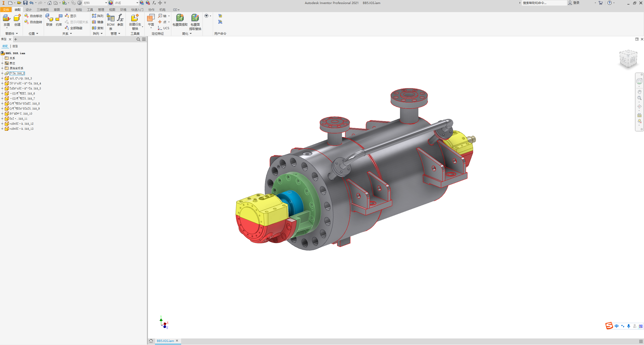
Task: Click the 自由移动 (Free Move) button
Action: point(33,16)
